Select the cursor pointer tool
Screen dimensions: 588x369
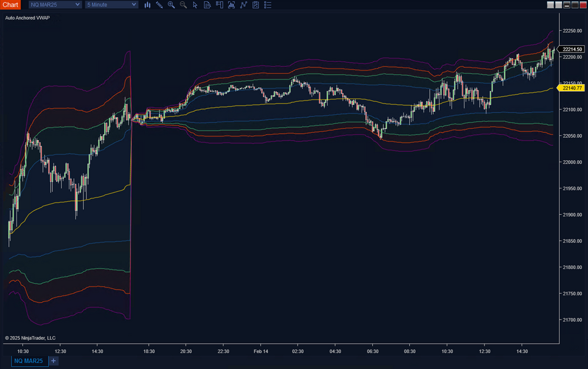click(x=195, y=5)
